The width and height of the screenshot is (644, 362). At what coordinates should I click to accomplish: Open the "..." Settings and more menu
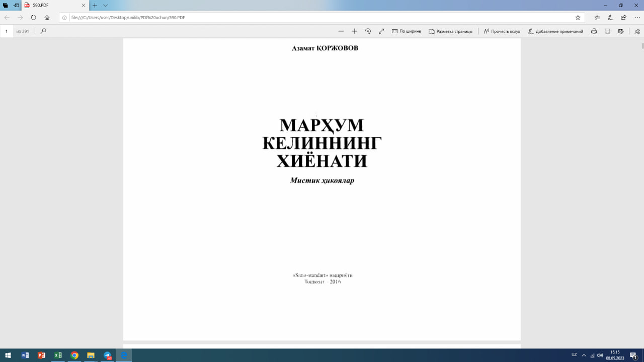(x=637, y=17)
